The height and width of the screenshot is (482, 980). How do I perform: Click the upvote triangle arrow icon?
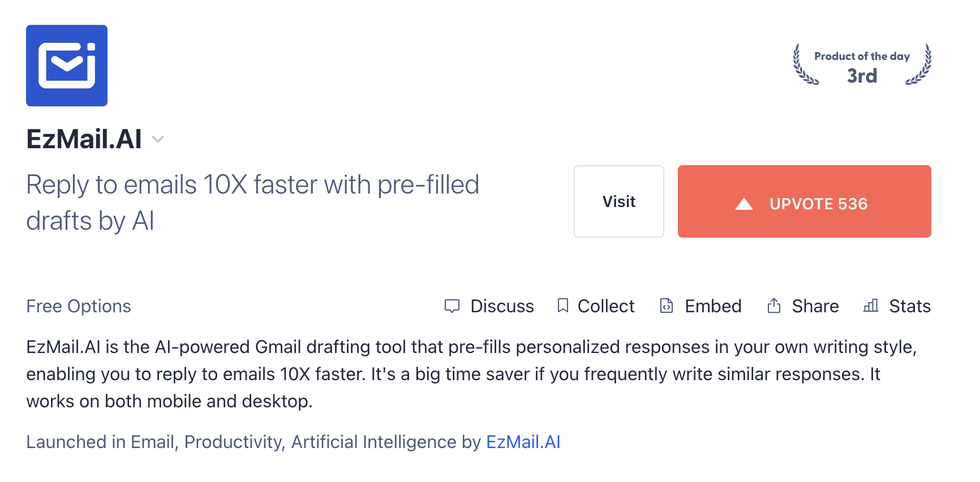point(743,204)
